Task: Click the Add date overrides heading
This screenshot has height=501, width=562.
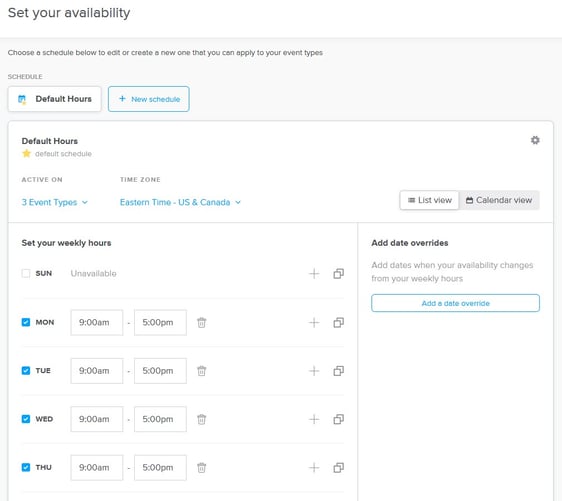Action: [x=410, y=243]
